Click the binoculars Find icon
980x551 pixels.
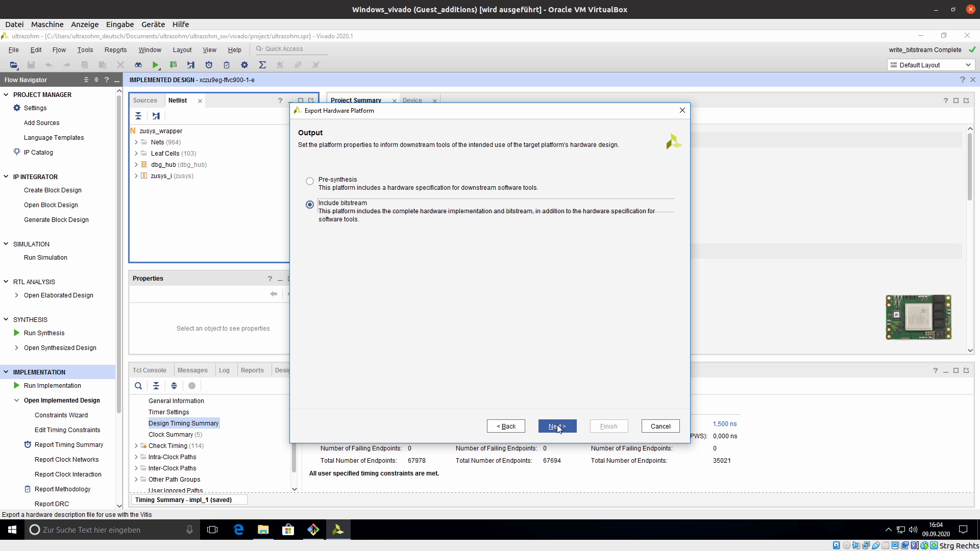[138, 65]
